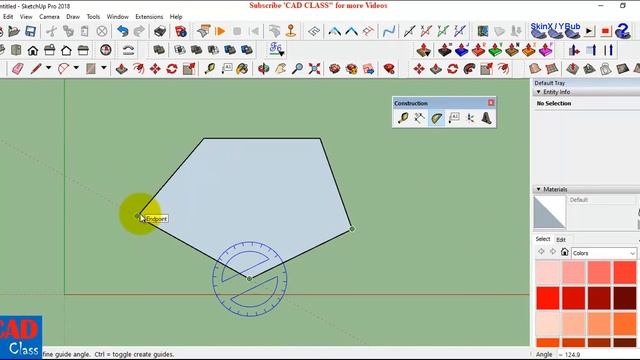Click the Tape Measure in Construction toolbar
Image resolution: width=640 pixels, height=360 pixels.
(403, 118)
